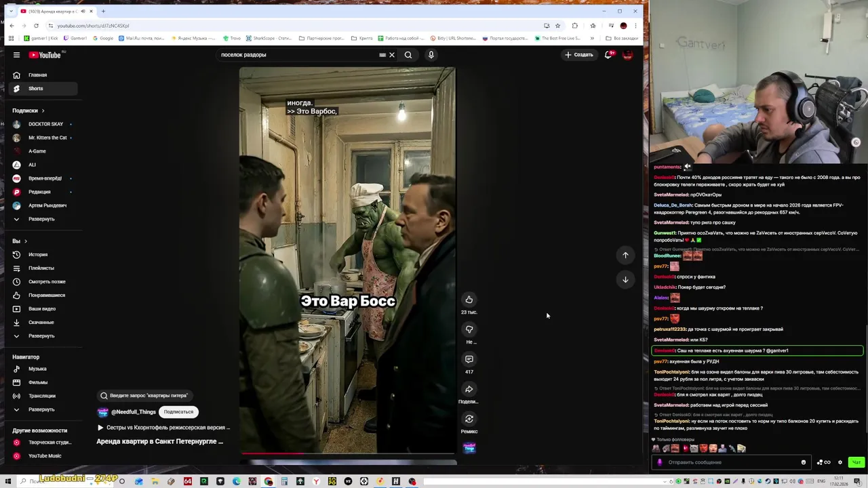The height and width of the screenshot is (488, 868).
Task: Open YouTube Music link in sidebar
Action: coord(43,456)
